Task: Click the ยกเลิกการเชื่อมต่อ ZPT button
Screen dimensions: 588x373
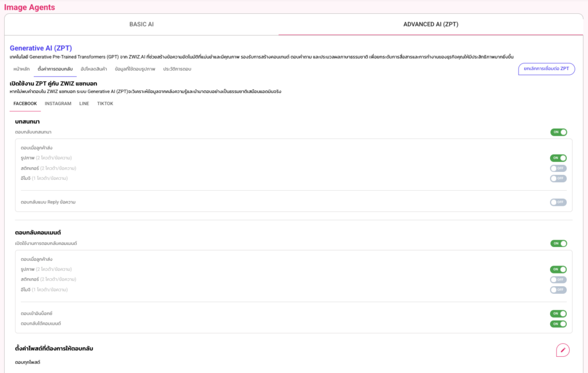Action: click(546, 69)
